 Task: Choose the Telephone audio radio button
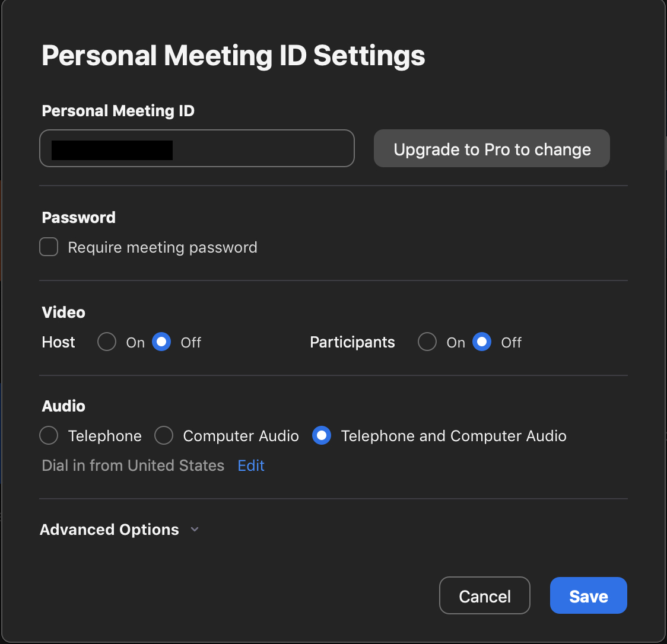tap(49, 436)
